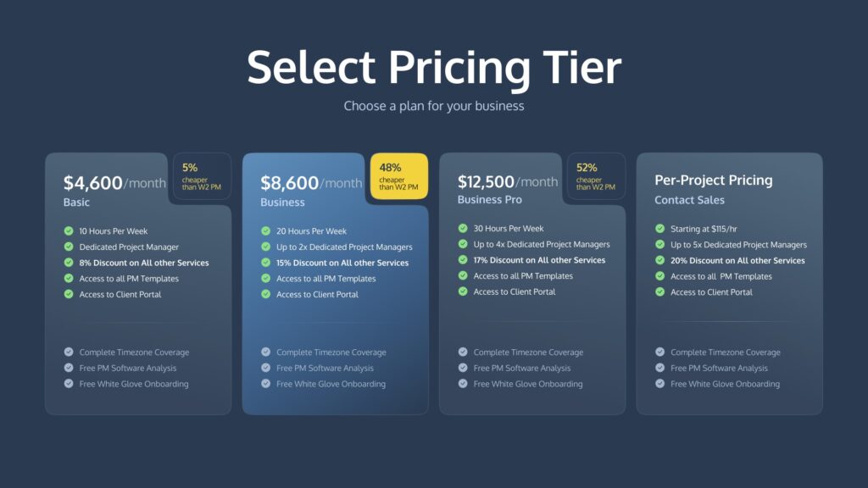Screen dimensions: 868x488
Task: Click the 5% cheaper than W2 PM badge
Action: 202,176
